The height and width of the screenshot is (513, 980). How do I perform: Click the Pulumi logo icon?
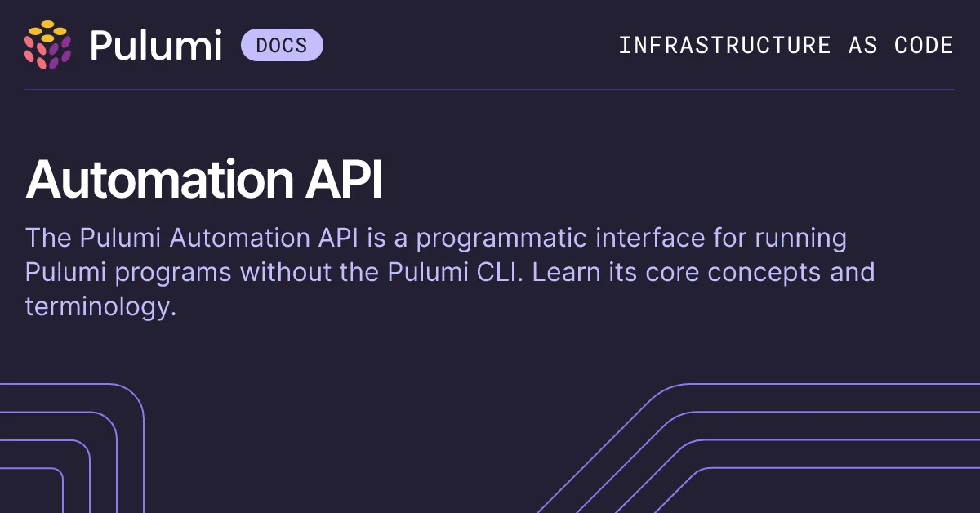(47, 44)
